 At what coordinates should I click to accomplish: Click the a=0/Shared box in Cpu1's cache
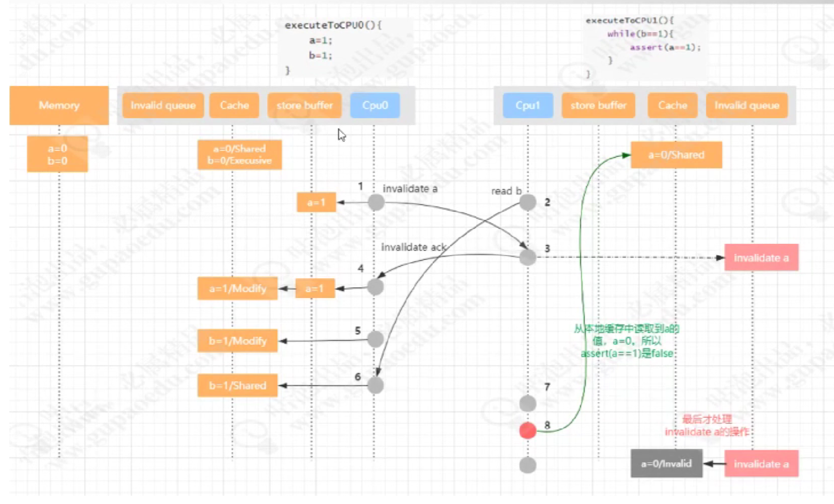point(676,155)
